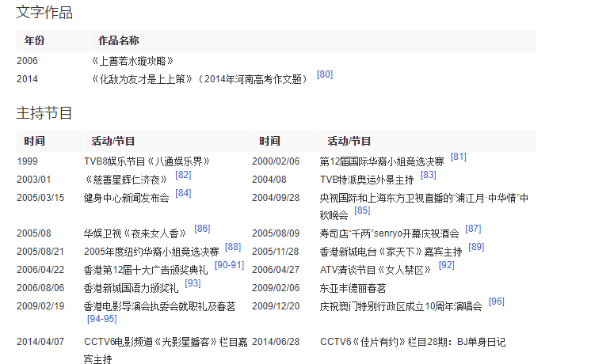The image size is (614, 364).
Task: Click footnote [92] next to 女人禁区
Action: [446, 265]
